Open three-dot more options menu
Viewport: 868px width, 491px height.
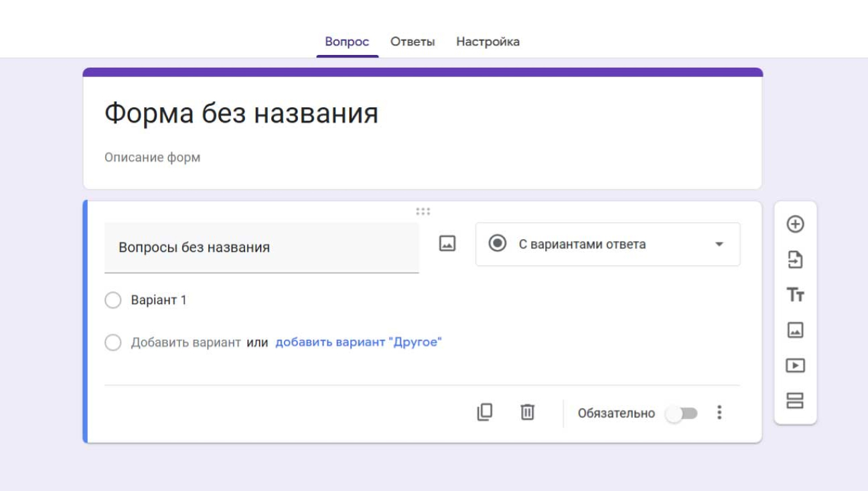719,413
